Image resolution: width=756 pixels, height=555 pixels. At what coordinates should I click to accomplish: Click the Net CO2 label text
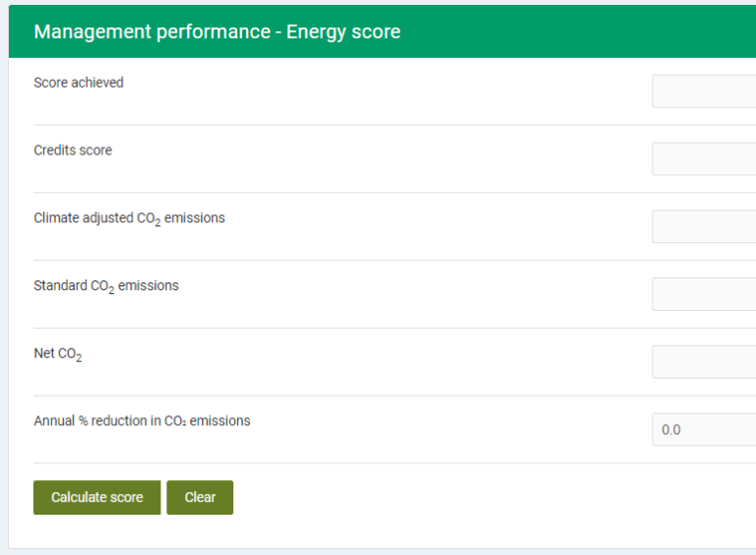click(58, 354)
